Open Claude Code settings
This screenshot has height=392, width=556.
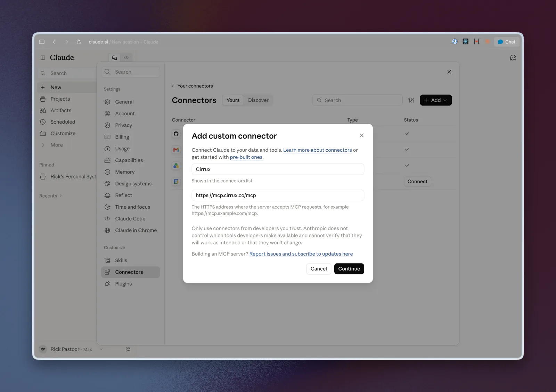[x=131, y=219]
